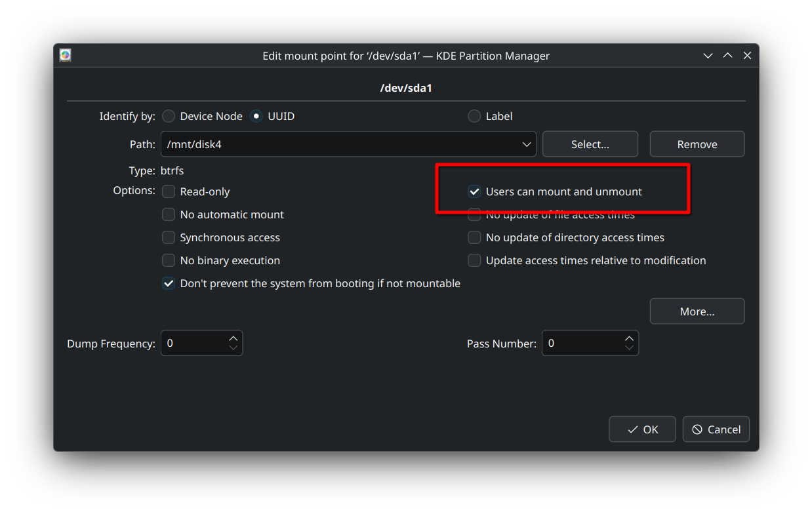Uncheck Users can mount and unmount

pyautogui.click(x=474, y=191)
